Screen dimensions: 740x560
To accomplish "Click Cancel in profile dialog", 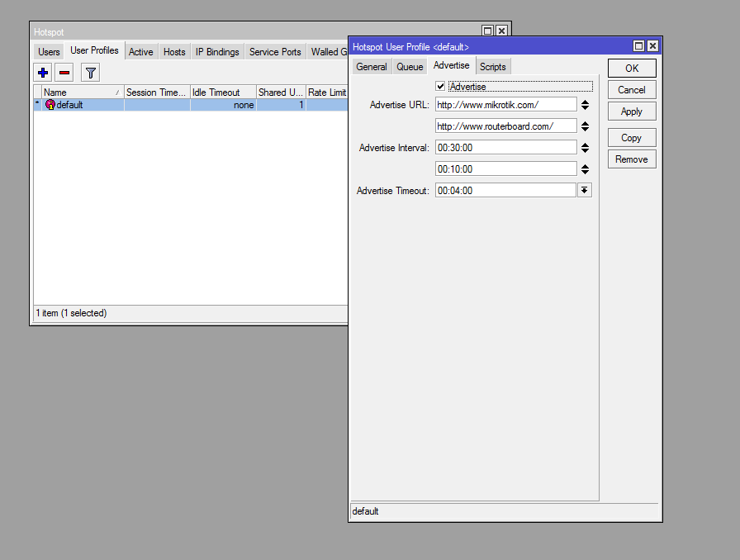I will (632, 90).
